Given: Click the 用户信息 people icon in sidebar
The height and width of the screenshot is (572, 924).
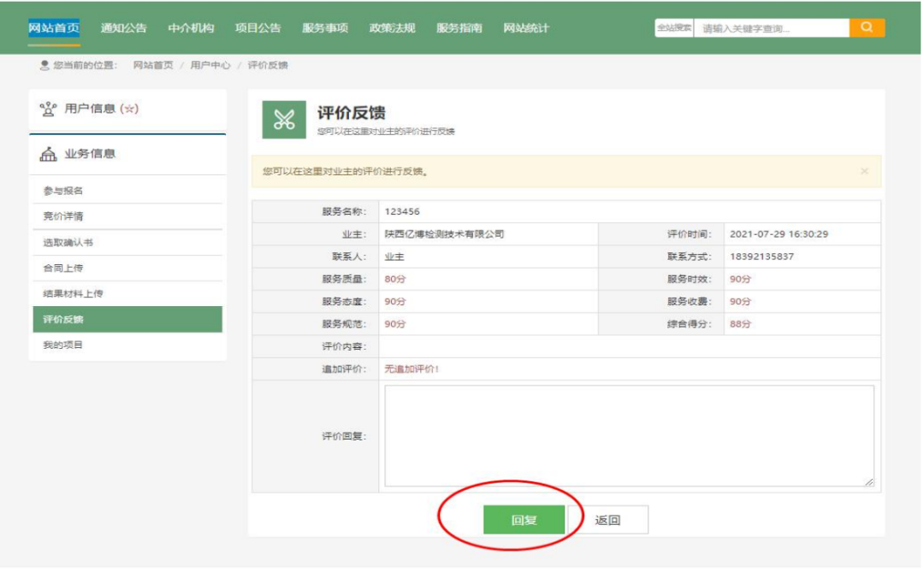Looking at the screenshot, I should pyautogui.click(x=48, y=109).
